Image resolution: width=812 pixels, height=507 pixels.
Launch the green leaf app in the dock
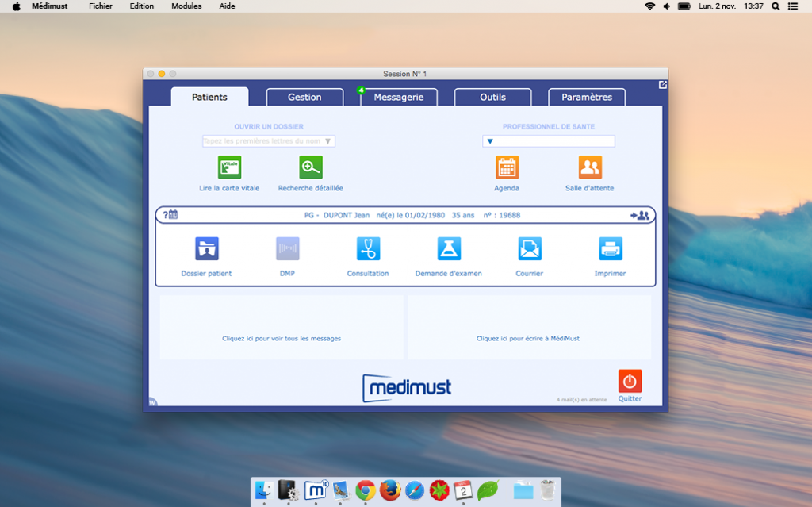click(488, 490)
